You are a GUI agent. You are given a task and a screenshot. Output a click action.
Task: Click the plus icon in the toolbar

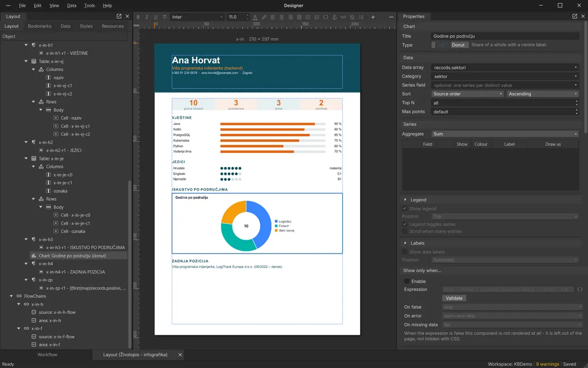[373, 17]
